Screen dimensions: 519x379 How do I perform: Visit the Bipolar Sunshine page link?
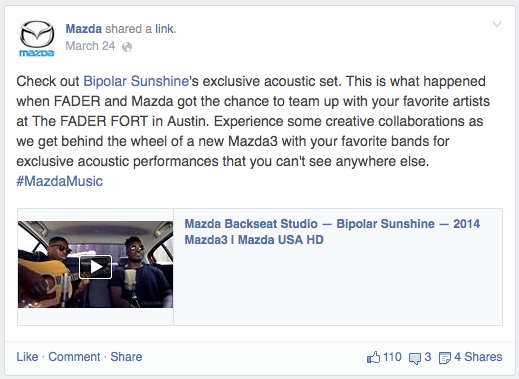coord(136,81)
